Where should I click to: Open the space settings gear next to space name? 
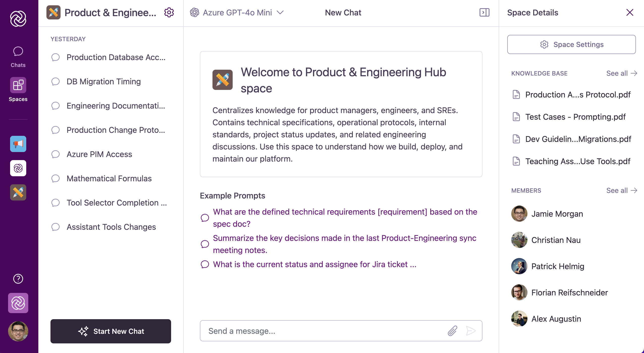pyautogui.click(x=169, y=12)
